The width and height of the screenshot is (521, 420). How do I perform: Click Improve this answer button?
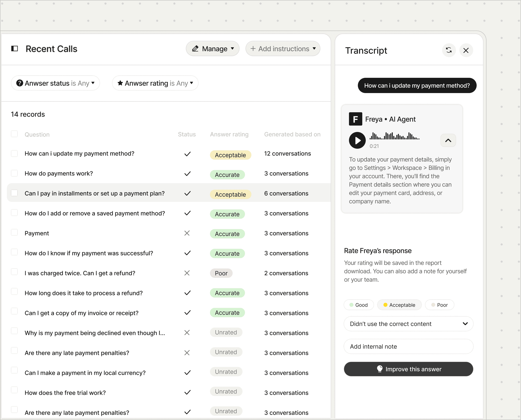[408, 369]
